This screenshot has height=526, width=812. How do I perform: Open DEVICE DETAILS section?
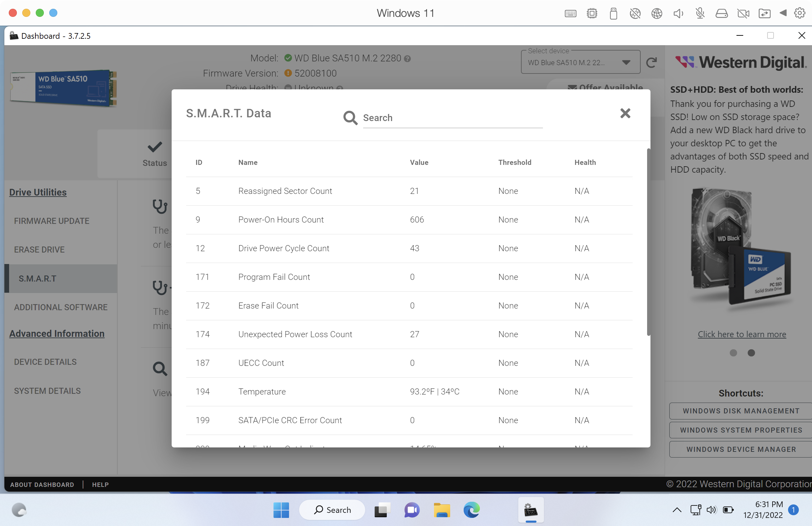pos(46,362)
